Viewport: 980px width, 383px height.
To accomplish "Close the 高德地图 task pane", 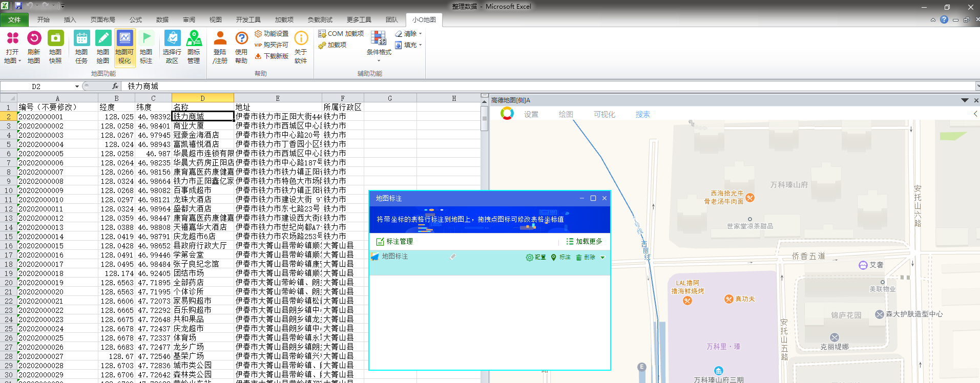I will 976,100.
